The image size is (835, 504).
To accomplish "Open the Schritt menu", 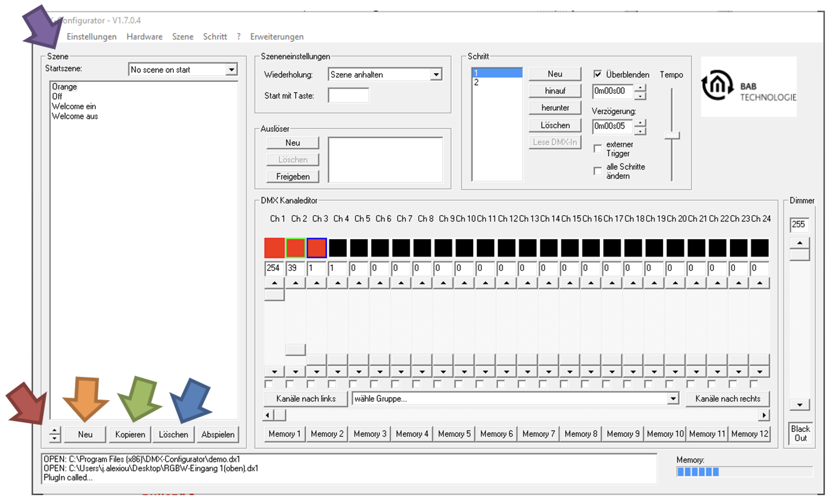I will (x=215, y=37).
